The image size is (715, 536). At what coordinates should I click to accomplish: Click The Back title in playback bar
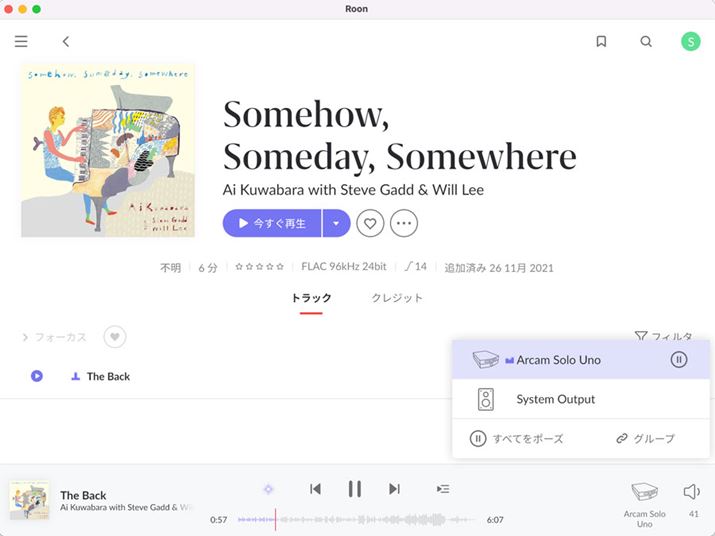(83, 495)
